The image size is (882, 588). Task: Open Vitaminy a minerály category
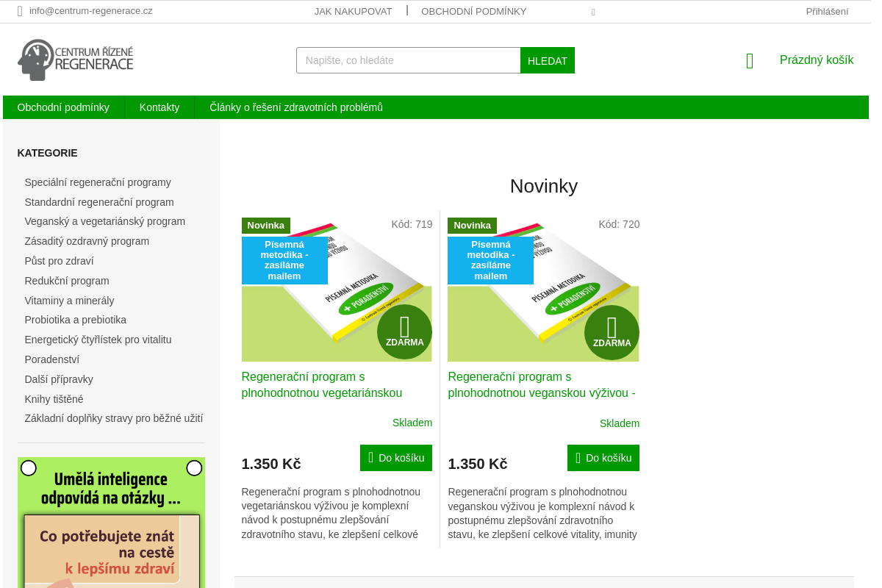(69, 301)
